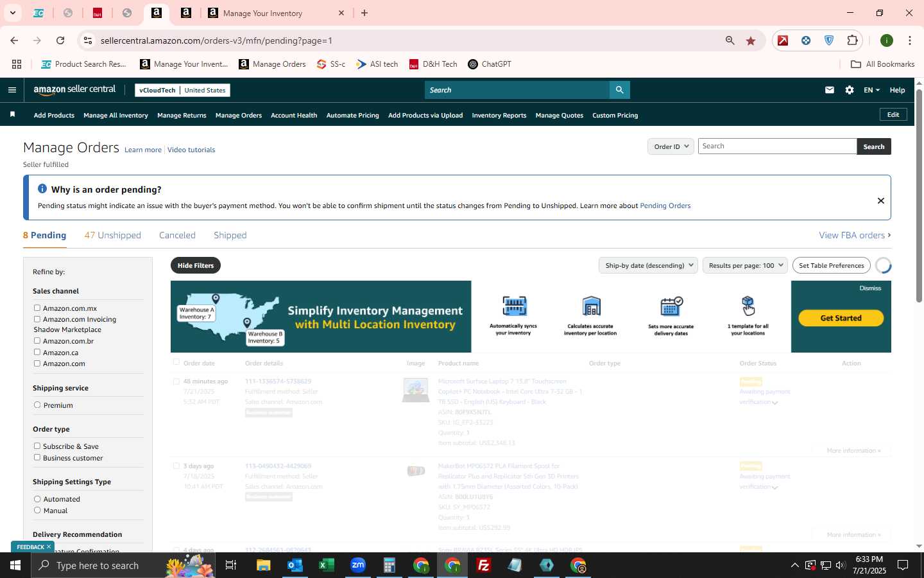Open Ship-by date sort dropdown
Image resolution: width=924 pixels, height=578 pixels.
point(648,265)
